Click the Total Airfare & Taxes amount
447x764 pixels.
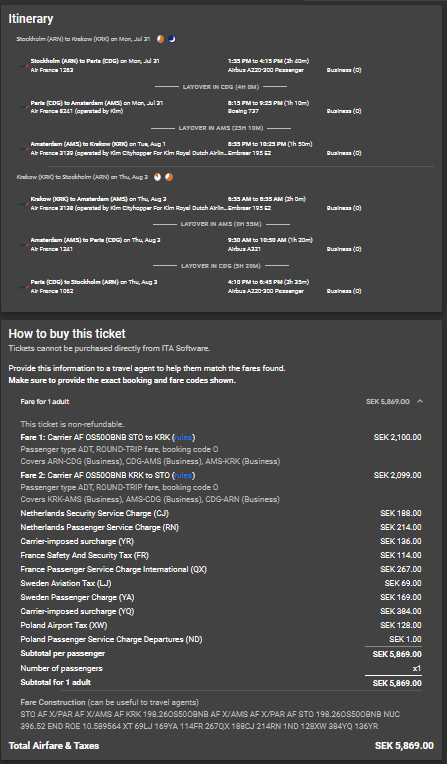[404, 746]
